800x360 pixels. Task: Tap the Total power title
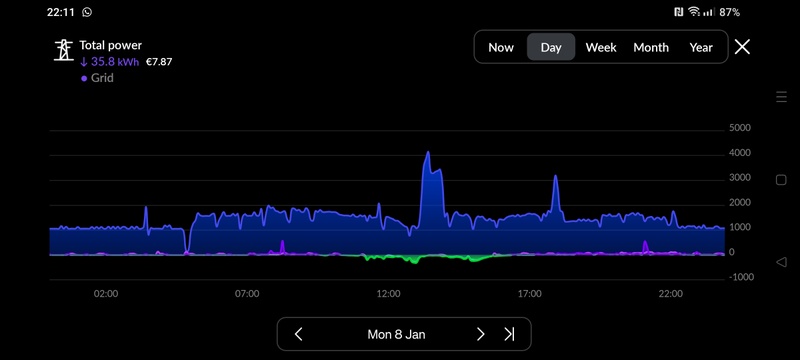pos(111,45)
